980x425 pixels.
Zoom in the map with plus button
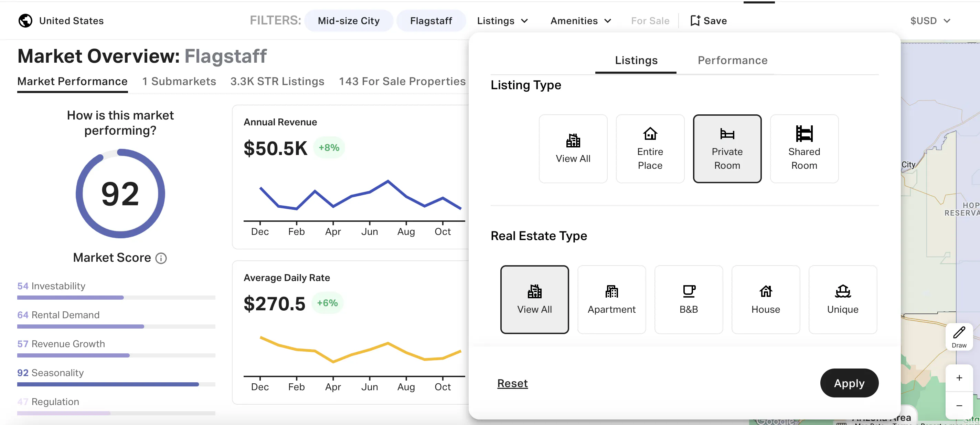[x=959, y=378]
